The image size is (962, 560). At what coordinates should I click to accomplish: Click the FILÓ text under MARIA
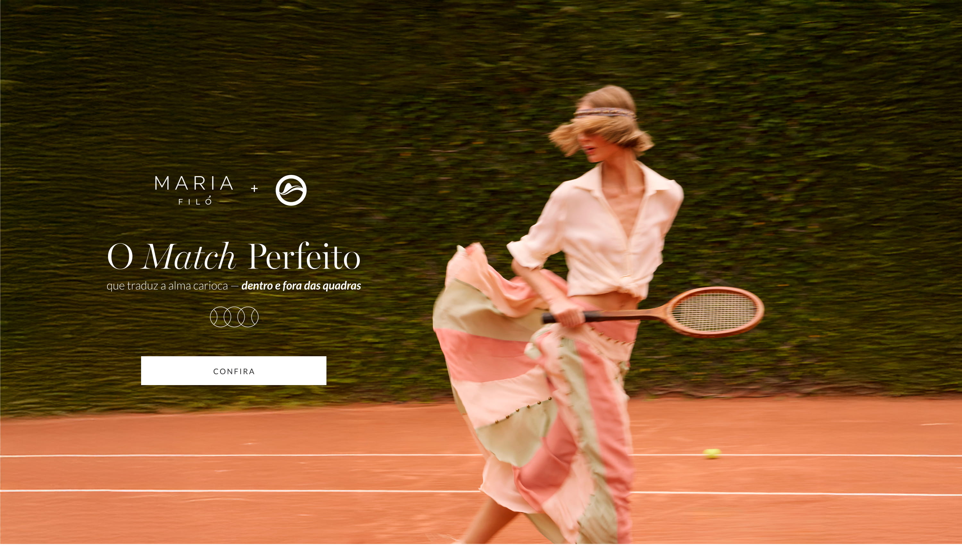(195, 201)
